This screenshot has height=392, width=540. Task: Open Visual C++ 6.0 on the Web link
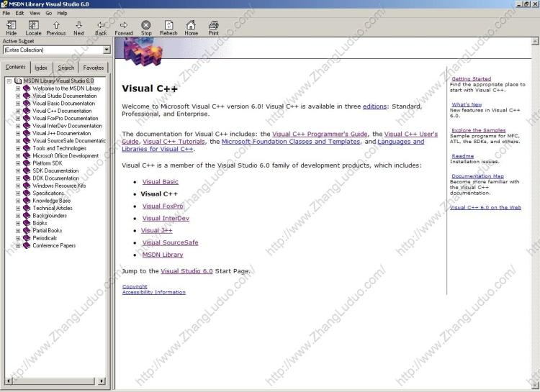pos(485,208)
